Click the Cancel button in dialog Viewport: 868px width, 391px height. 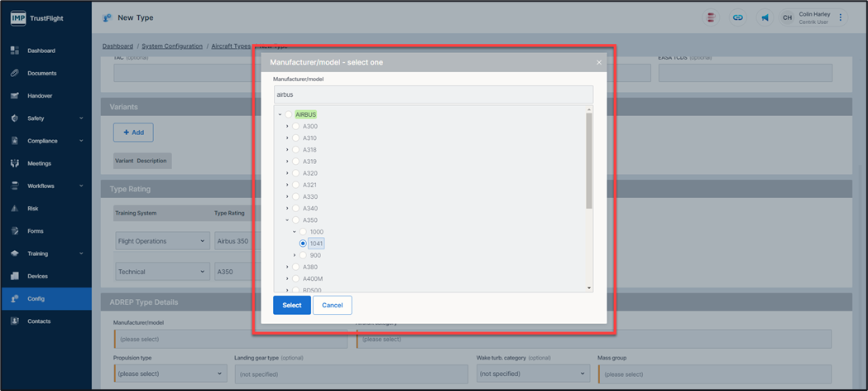click(332, 305)
